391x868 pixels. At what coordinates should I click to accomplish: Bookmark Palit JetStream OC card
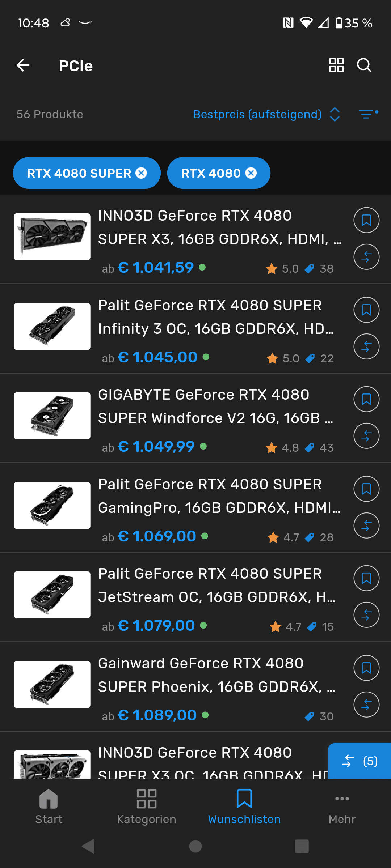pos(366,578)
